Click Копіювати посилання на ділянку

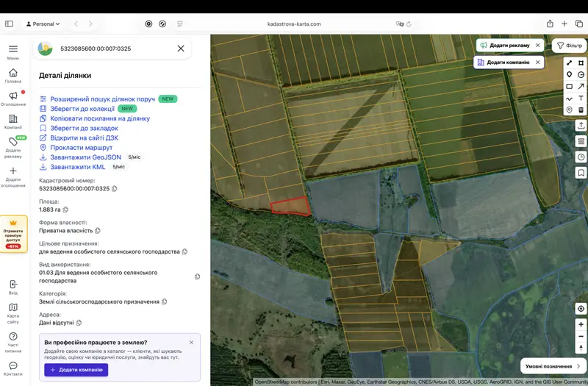tap(100, 118)
